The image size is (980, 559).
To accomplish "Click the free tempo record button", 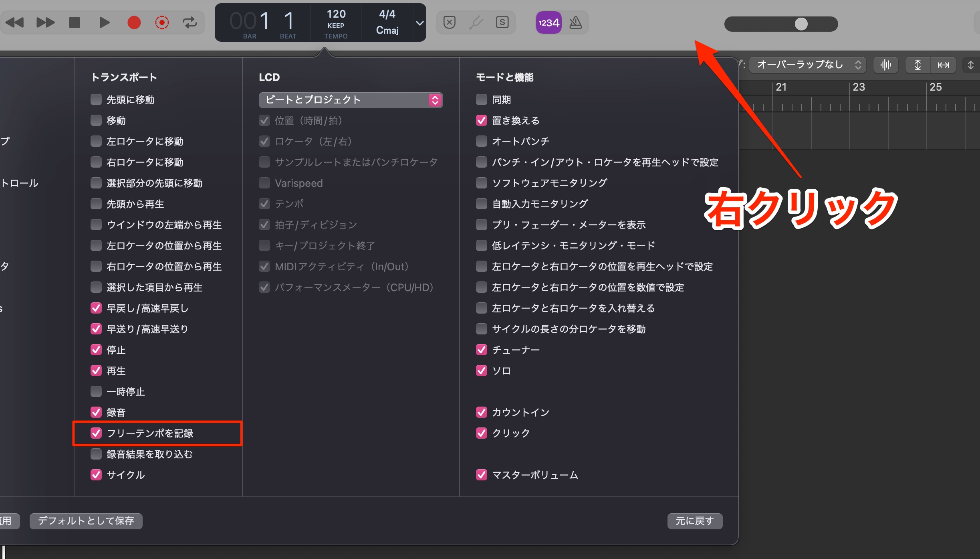I will click(162, 22).
